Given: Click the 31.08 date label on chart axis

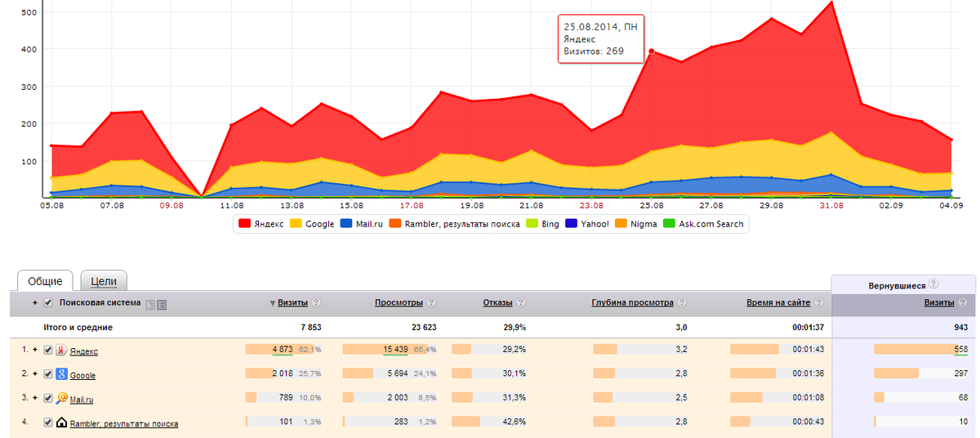Looking at the screenshot, I should 831,206.
